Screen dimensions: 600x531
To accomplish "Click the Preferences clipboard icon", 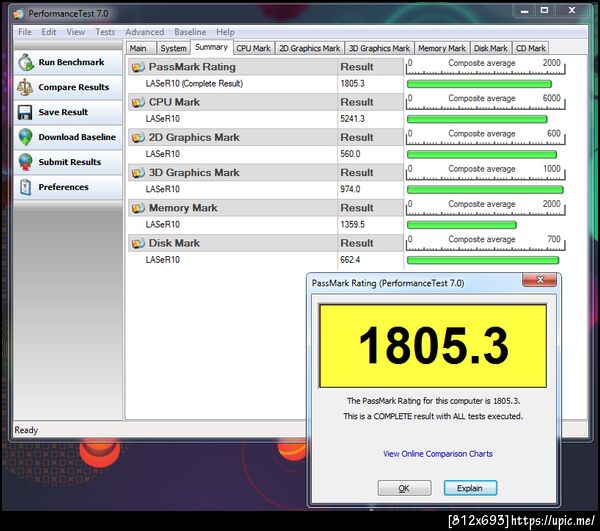I will coord(25,187).
